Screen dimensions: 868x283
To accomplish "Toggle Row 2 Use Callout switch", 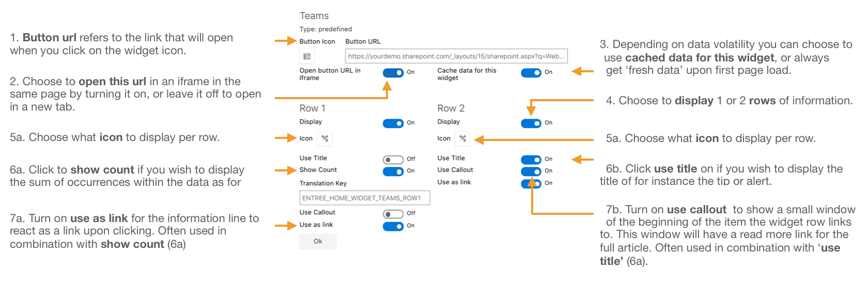I will pyautogui.click(x=531, y=171).
